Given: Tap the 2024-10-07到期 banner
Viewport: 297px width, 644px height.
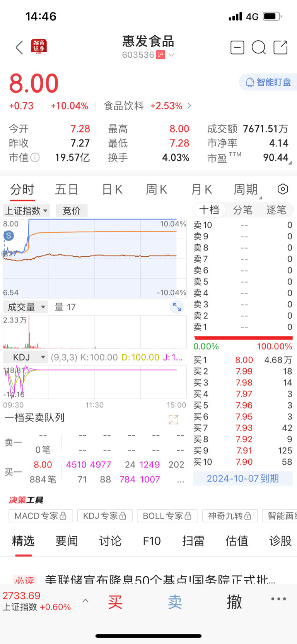Looking at the screenshot, I should point(243,478).
